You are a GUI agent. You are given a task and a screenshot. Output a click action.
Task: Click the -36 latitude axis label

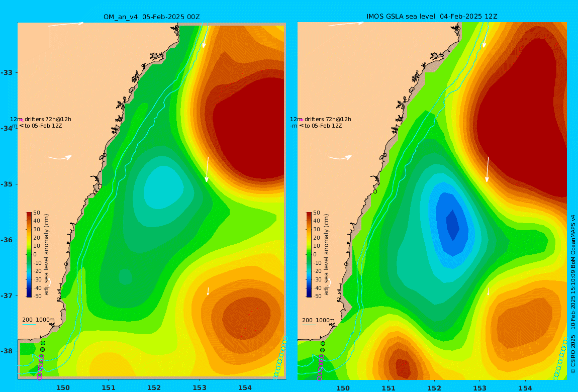pos(7,240)
